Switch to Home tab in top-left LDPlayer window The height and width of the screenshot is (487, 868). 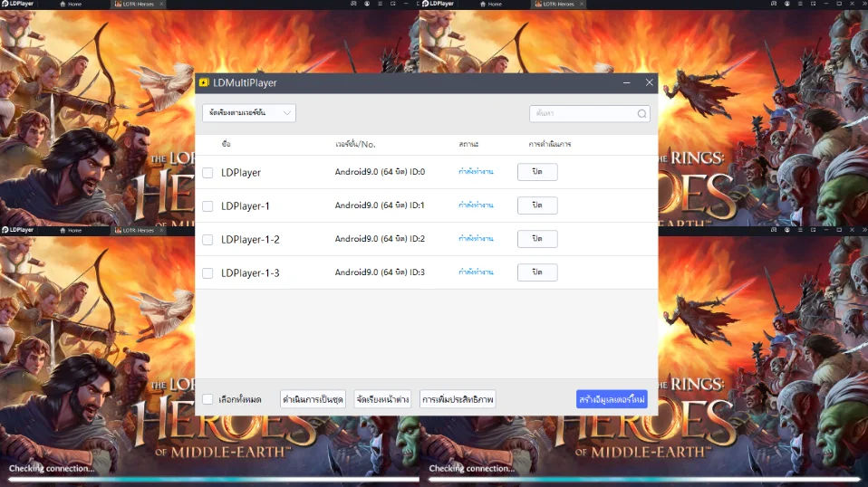(x=71, y=4)
